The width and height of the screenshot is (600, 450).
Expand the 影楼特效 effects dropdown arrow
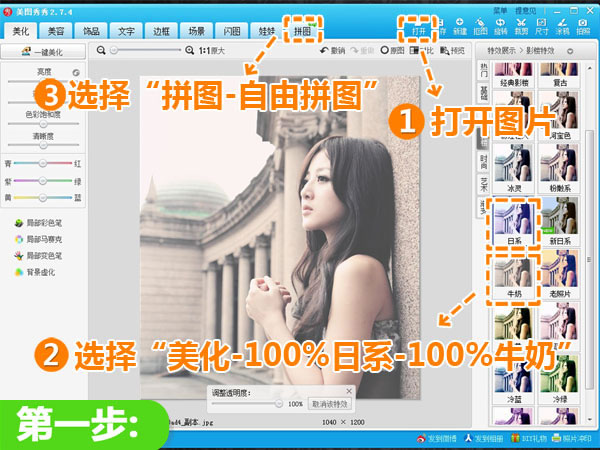click(x=570, y=51)
